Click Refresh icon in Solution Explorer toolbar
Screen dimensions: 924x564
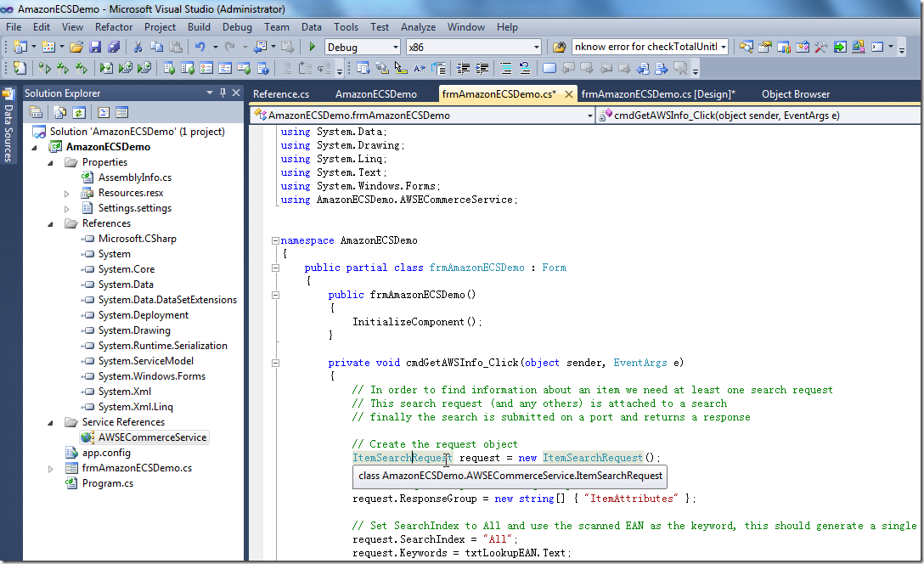coord(78,112)
